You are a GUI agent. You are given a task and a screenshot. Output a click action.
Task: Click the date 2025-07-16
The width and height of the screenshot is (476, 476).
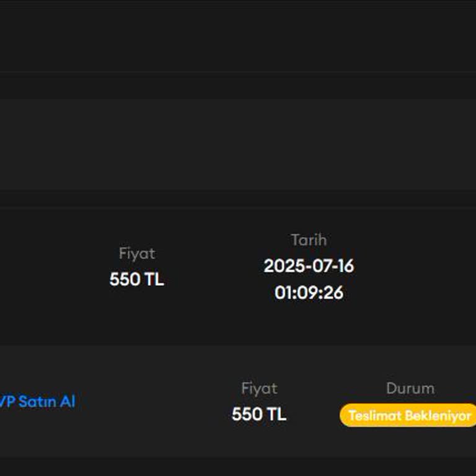[x=309, y=266]
